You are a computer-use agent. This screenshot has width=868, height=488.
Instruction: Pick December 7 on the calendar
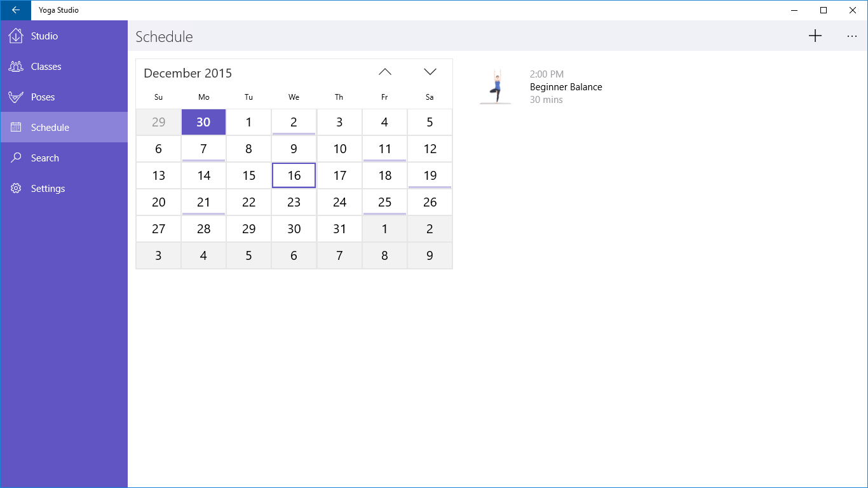pyautogui.click(x=203, y=149)
